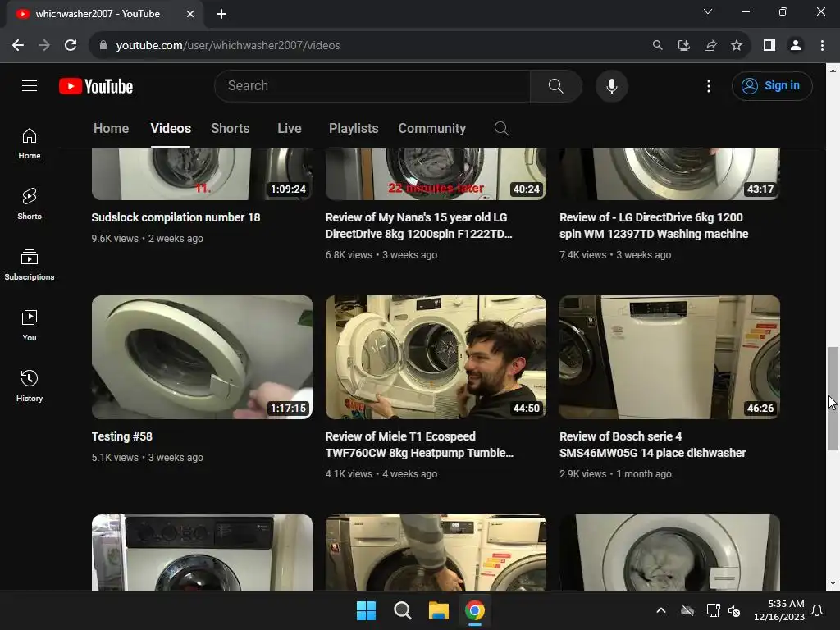Screen dimensions: 840x630
Task: Open Bosch serie 4 dishwasher review title
Action: click(x=652, y=445)
